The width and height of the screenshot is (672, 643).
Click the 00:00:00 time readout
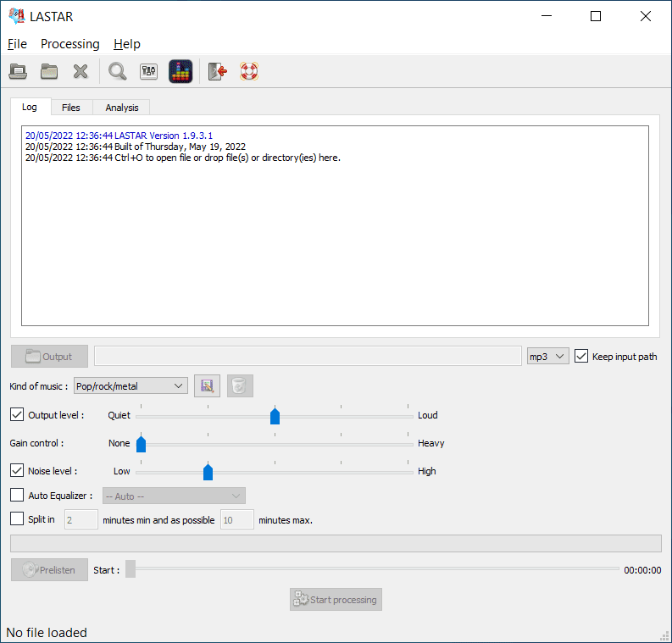point(642,570)
